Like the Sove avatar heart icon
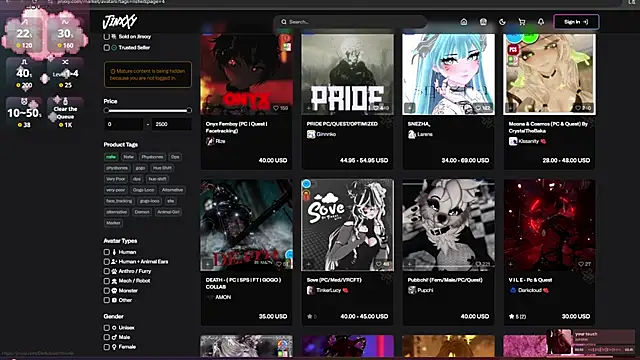 click(378, 264)
